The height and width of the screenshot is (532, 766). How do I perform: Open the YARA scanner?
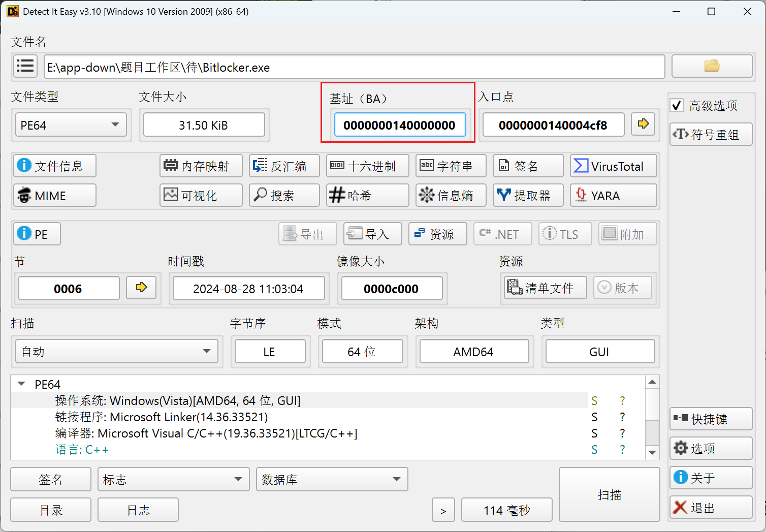click(x=613, y=196)
